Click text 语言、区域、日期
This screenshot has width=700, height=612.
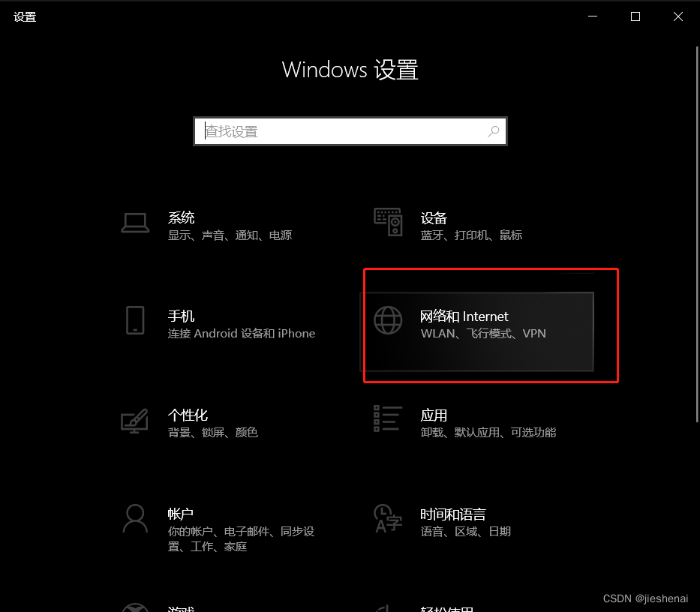point(466,531)
